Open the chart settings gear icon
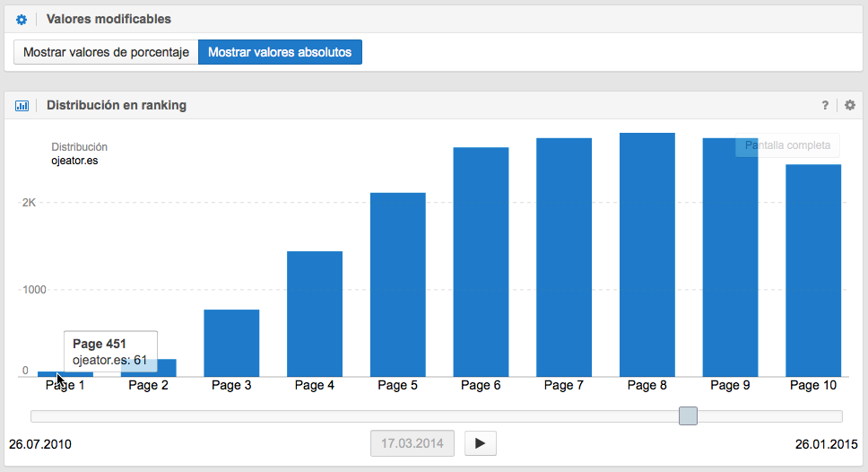This screenshot has height=472, width=868. 850,105
